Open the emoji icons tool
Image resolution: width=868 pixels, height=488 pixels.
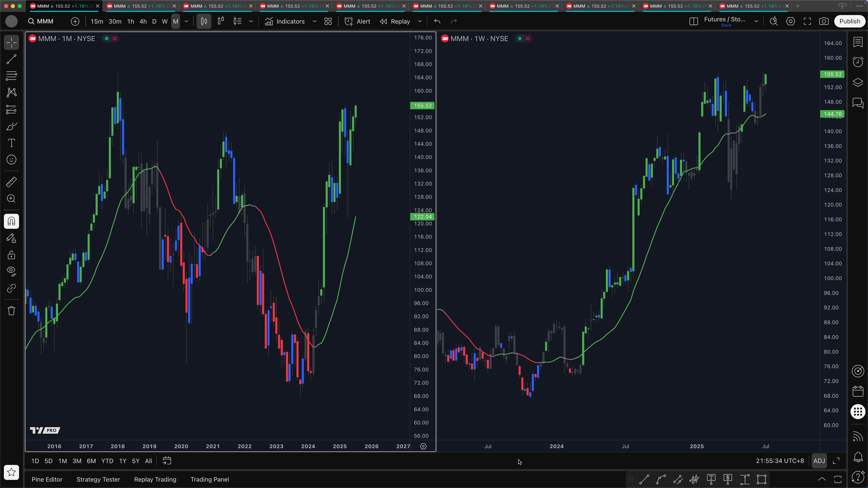pos(12,160)
